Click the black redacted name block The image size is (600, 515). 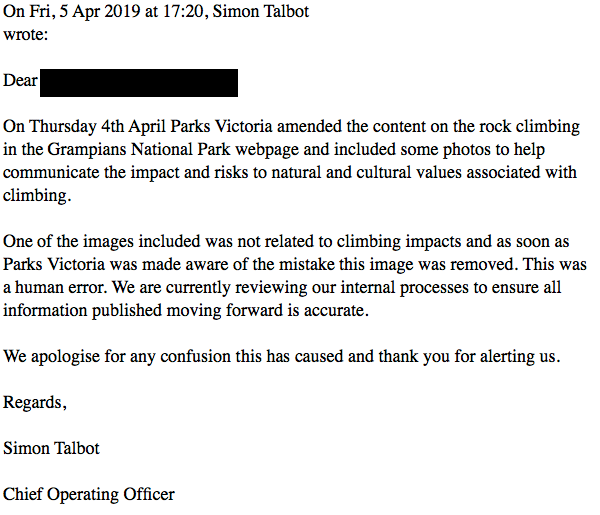pyautogui.click(x=138, y=82)
